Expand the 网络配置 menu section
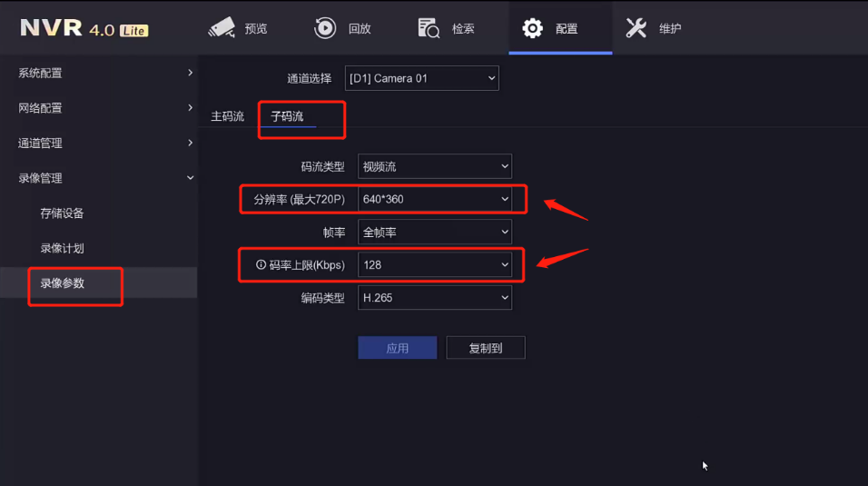 99,107
